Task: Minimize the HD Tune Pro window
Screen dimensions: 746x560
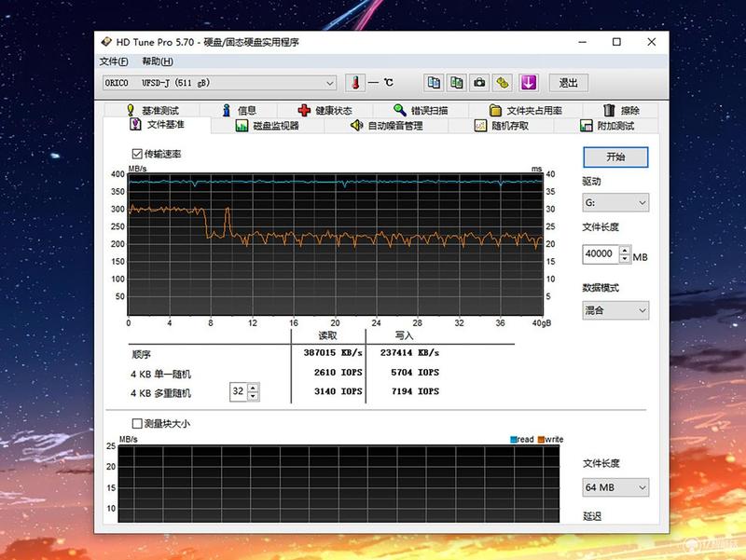Action: 582,42
